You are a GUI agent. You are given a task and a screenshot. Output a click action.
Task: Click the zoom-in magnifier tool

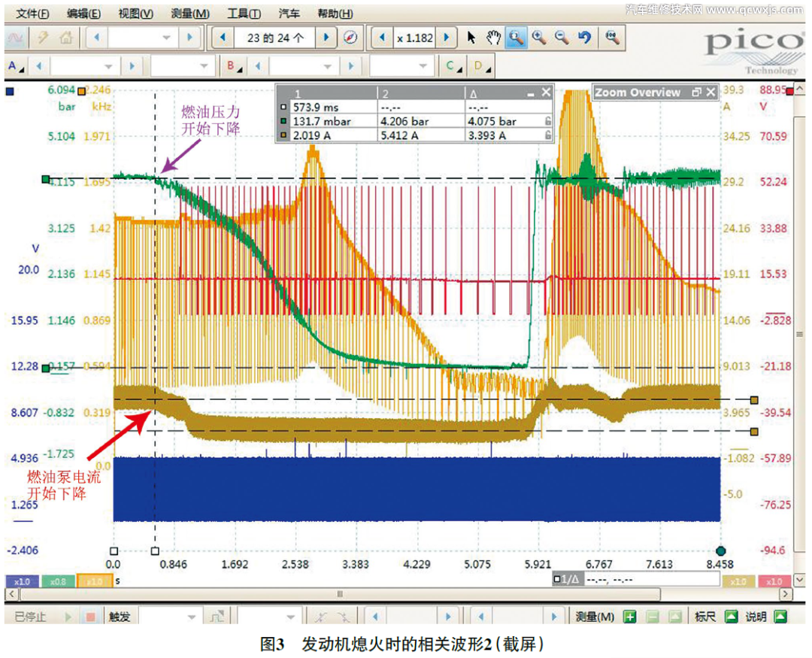[538, 38]
